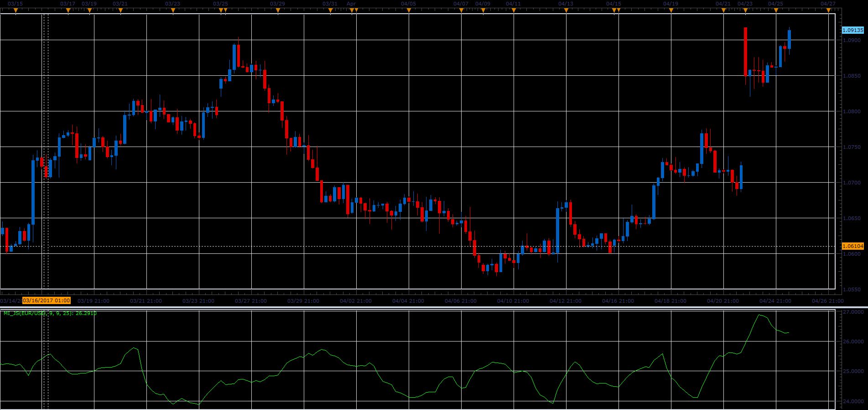Image resolution: width=868 pixels, height=410 pixels.
Task: Click the highlighted date label 03/16/2017 01:00
Action: (47, 300)
